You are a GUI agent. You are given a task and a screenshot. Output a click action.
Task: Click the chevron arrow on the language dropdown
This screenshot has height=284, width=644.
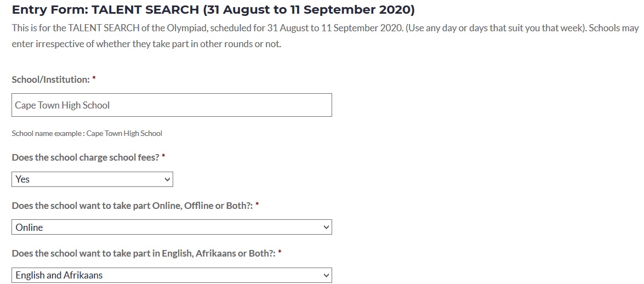coord(326,275)
